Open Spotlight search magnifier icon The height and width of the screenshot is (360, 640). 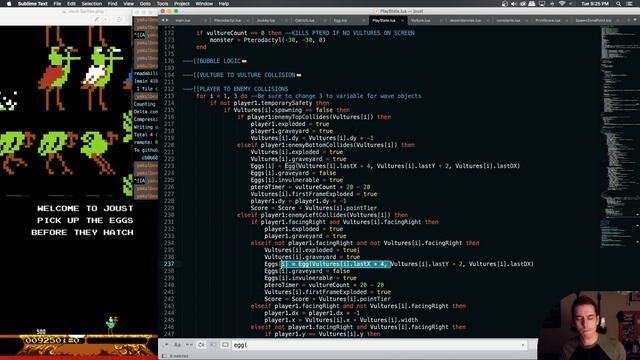pos(619,4)
